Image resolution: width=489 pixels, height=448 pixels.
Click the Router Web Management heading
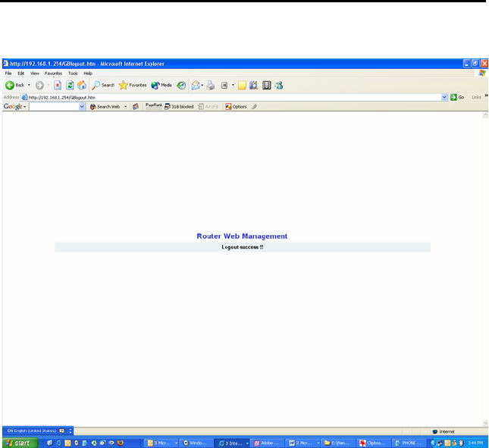242,236
